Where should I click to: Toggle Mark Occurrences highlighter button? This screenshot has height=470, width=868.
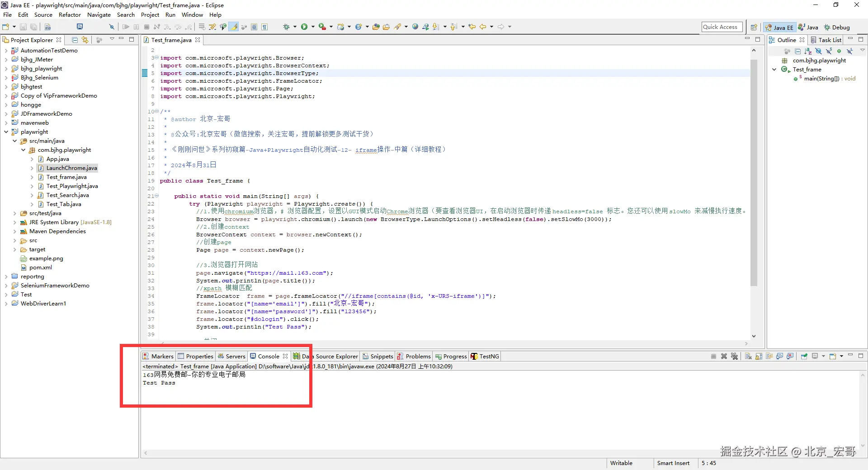pos(234,27)
